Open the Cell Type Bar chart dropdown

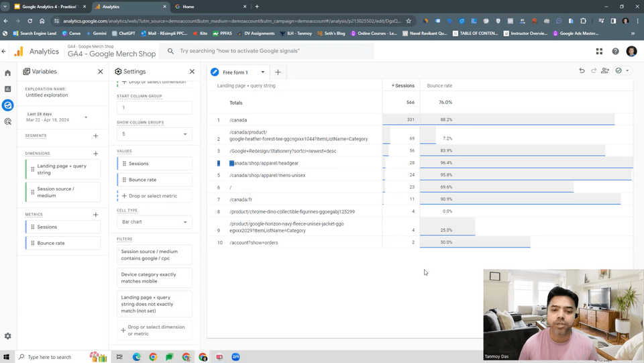click(x=154, y=222)
